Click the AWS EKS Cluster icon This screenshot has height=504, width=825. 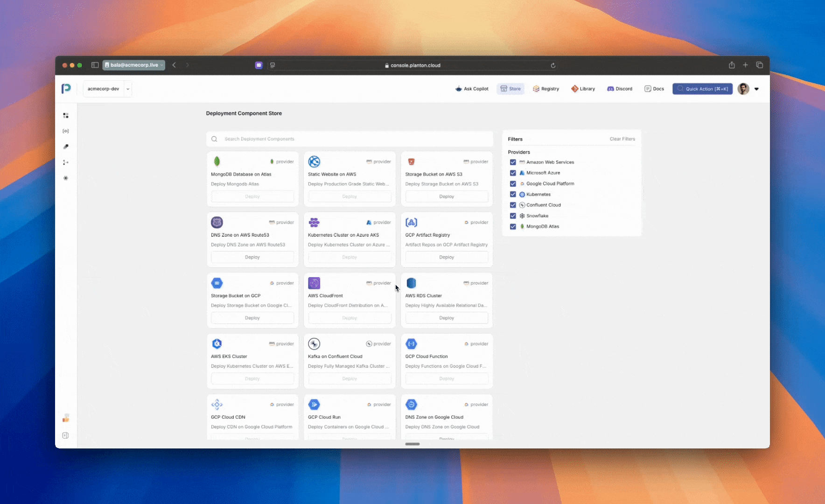(217, 343)
